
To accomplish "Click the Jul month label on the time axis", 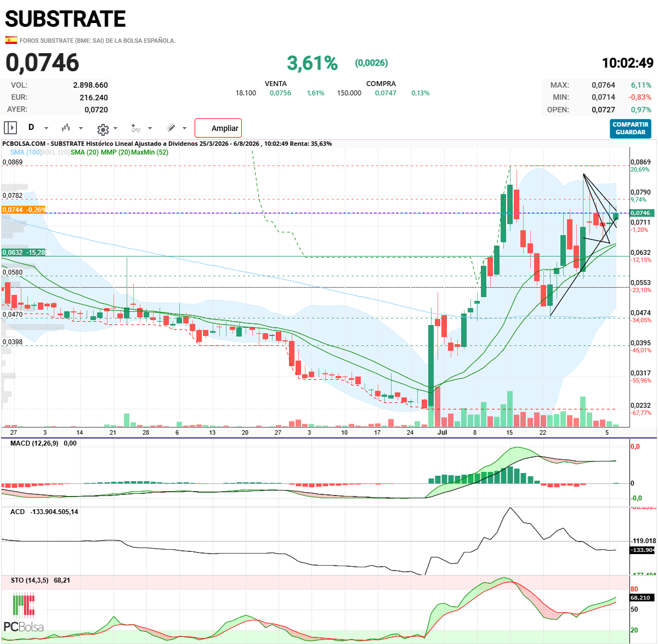I will pos(442,432).
